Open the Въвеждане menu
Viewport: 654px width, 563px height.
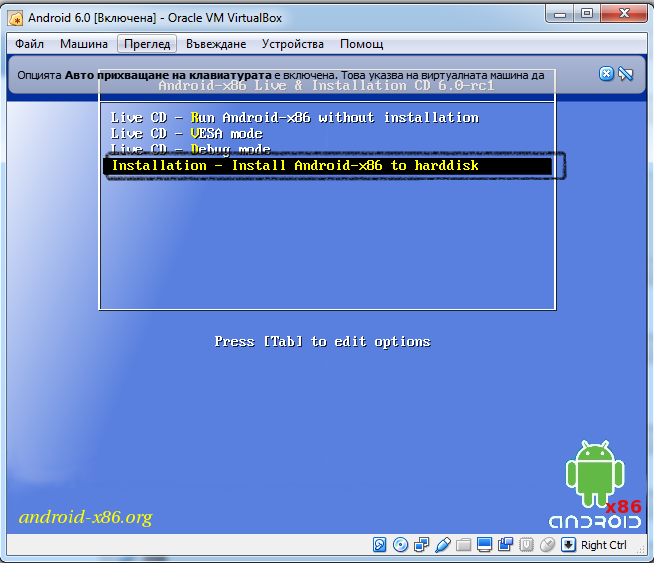click(x=216, y=44)
